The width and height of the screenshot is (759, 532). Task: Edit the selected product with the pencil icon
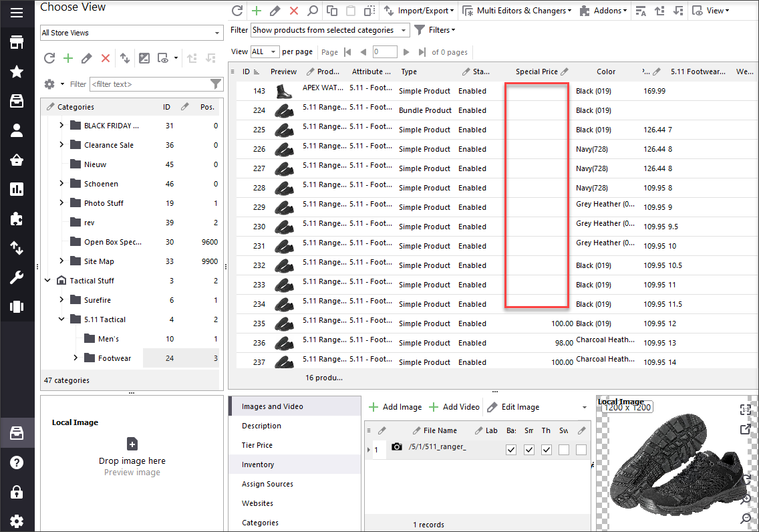(x=275, y=11)
